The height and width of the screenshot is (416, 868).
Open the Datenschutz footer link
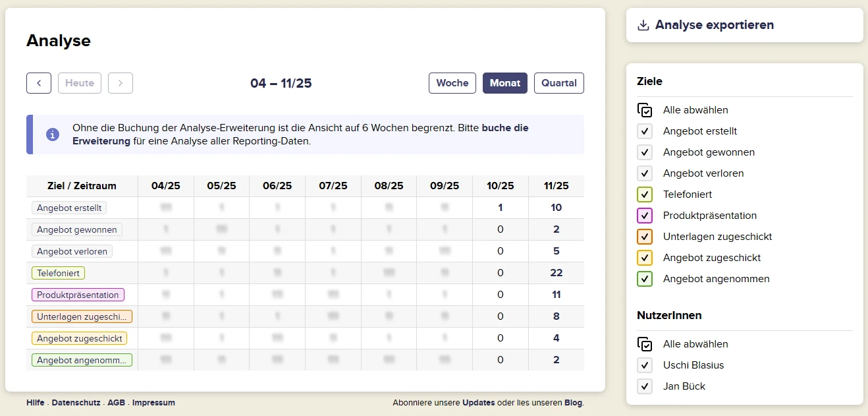point(76,403)
